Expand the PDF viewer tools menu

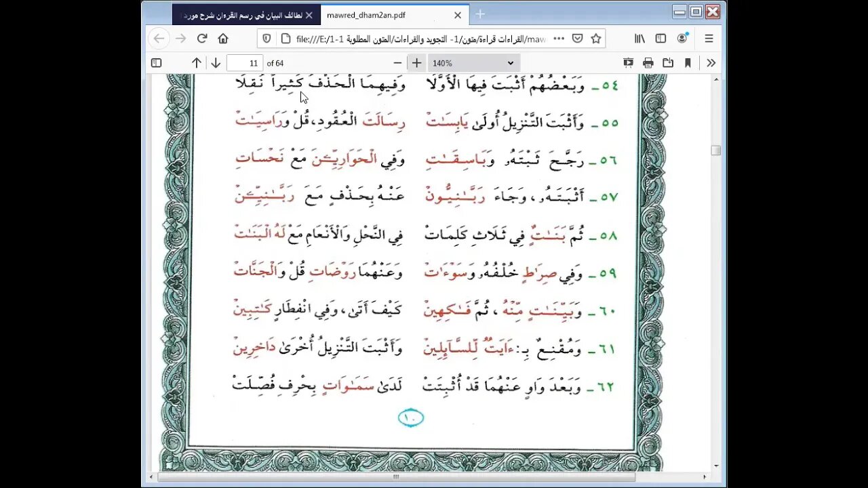click(711, 63)
